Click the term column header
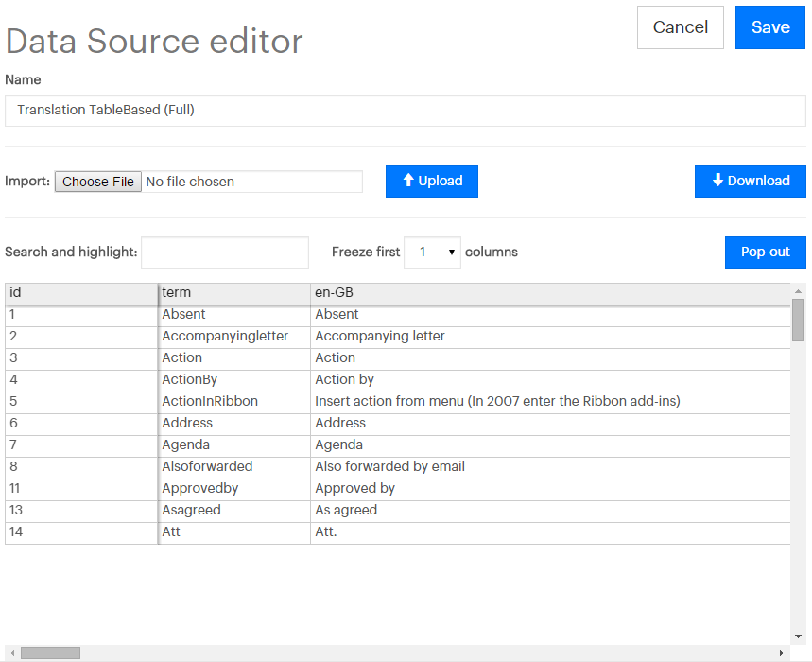812x662 pixels. (234, 293)
